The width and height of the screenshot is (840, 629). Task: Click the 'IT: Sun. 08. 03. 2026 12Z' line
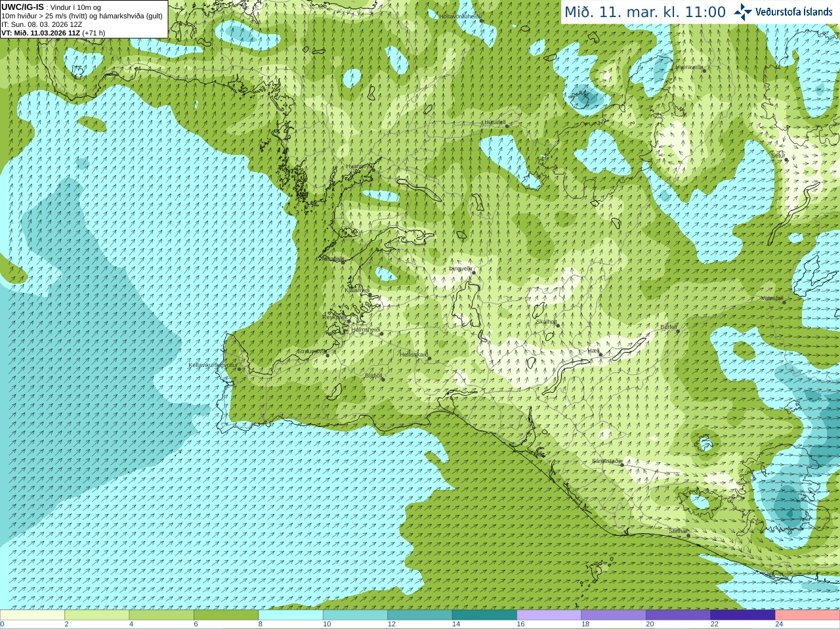[x=42, y=24]
